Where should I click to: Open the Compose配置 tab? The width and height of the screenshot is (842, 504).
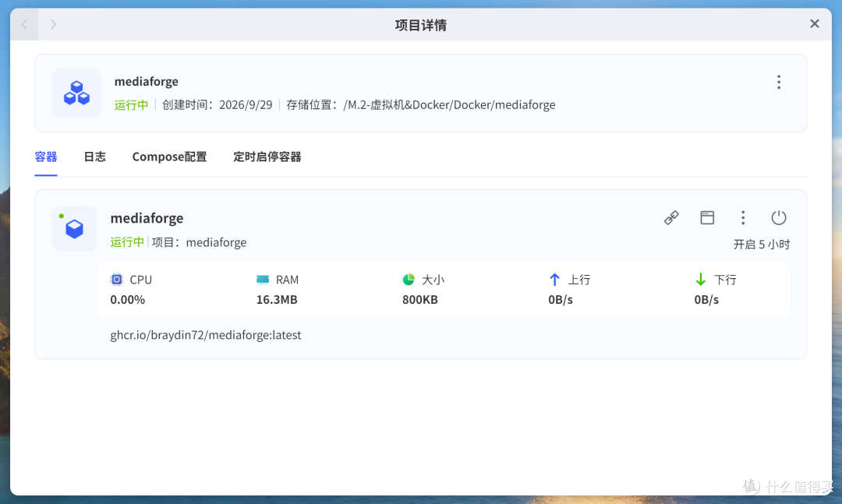coord(169,157)
